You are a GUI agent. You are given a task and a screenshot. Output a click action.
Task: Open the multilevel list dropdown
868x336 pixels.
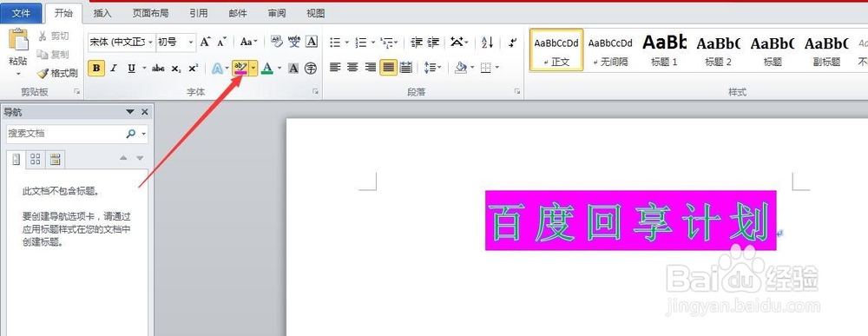390,42
